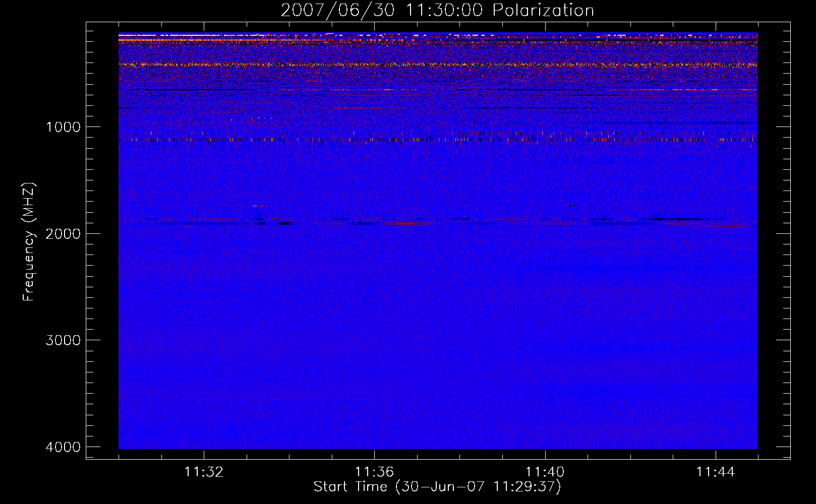Click the 11:44 time tick label
Screen dimensions: 816x504
click(x=716, y=472)
